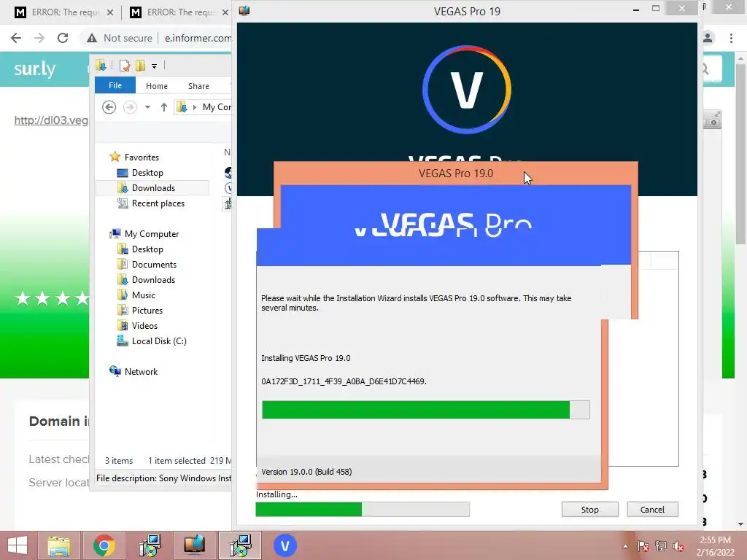This screenshot has height=560, width=747.
Task: Stop the VEGAS Pro installation
Action: tap(589, 510)
